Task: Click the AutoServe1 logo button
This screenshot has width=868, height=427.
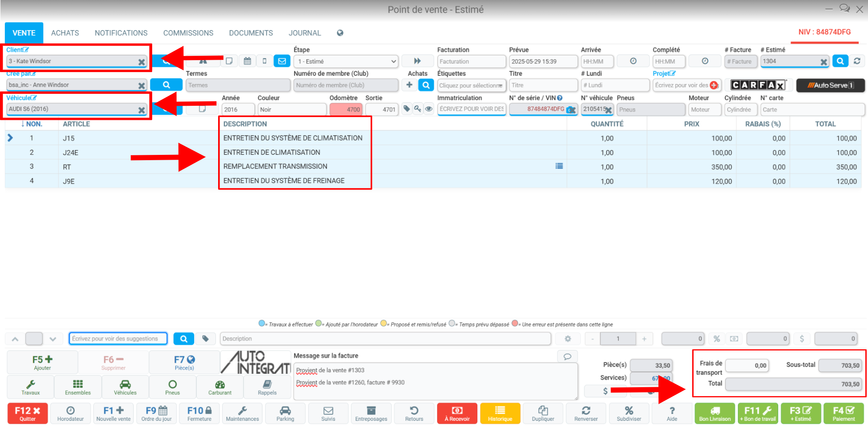Action: tap(830, 85)
